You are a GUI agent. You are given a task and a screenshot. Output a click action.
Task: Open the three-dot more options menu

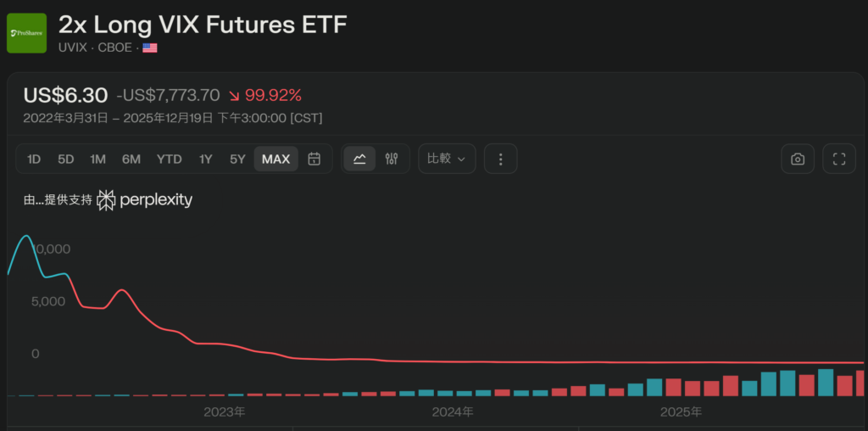(501, 159)
